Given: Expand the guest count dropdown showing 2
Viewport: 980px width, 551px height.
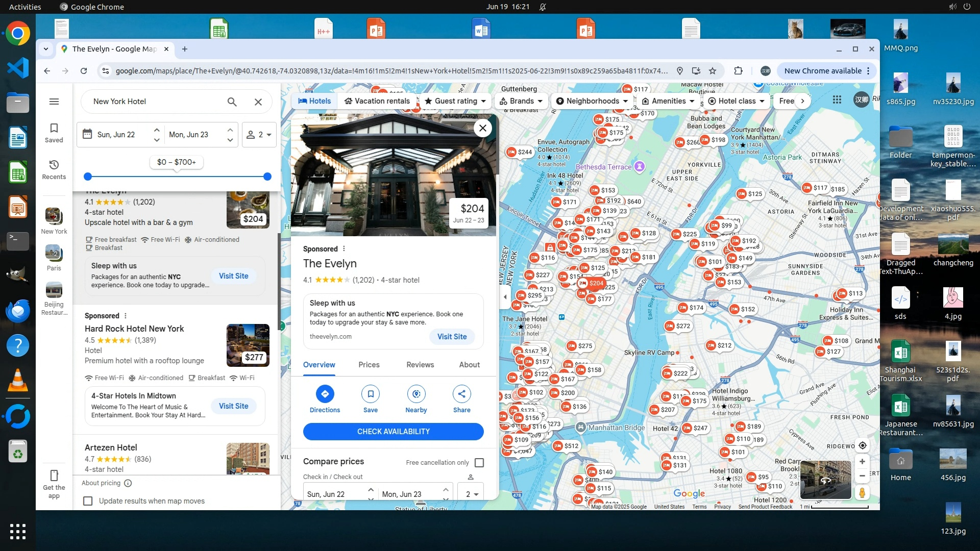Looking at the screenshot, I should tap(259, 135).
